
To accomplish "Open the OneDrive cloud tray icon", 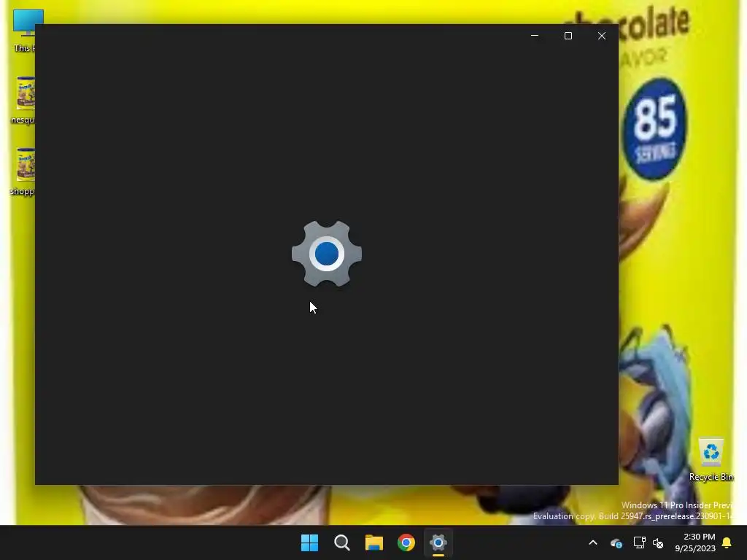I will [x=616, y=542].
